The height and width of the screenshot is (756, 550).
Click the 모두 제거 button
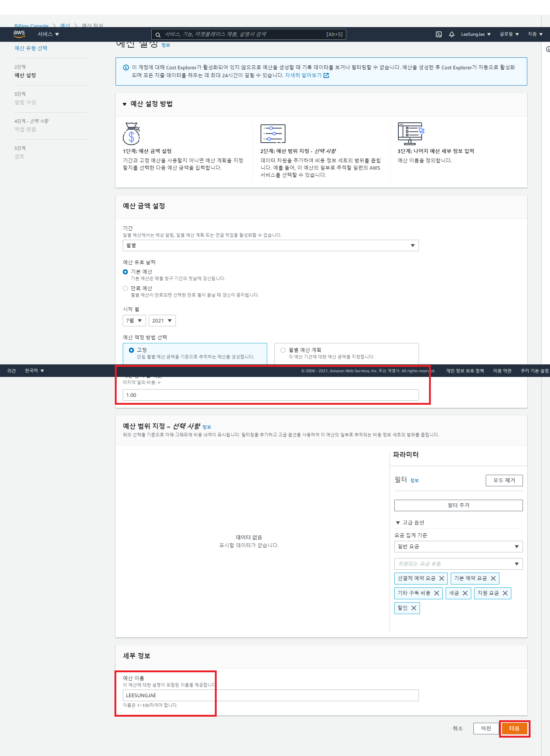(x=504, y=481)
